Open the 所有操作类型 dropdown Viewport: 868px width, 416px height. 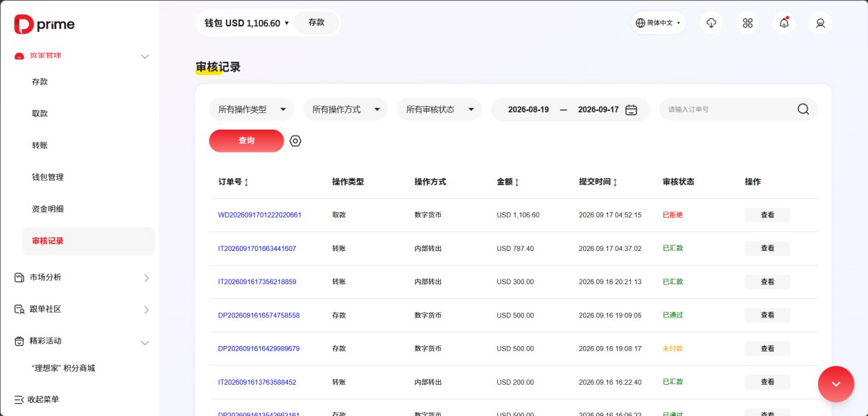click(252, 110)
